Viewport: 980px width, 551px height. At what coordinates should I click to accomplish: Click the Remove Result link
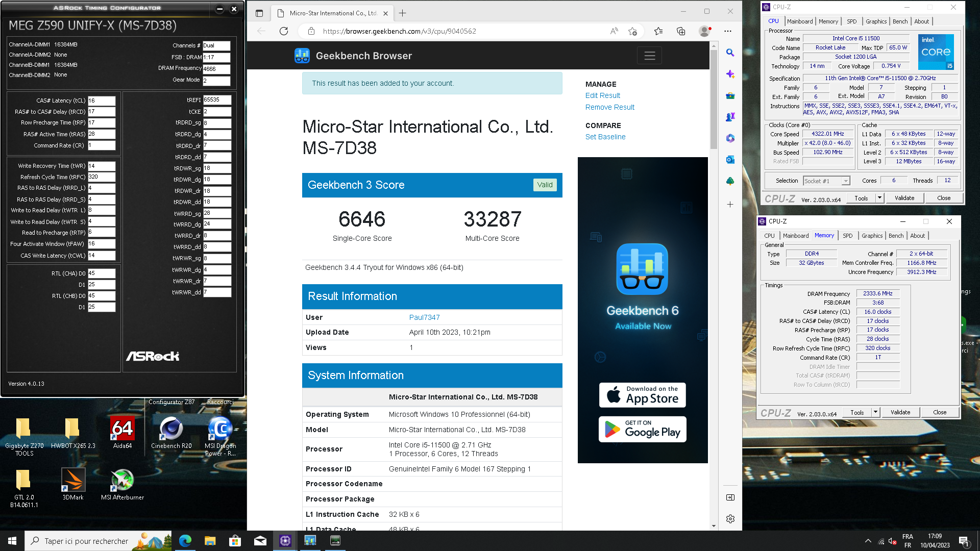tap(610, 107)
